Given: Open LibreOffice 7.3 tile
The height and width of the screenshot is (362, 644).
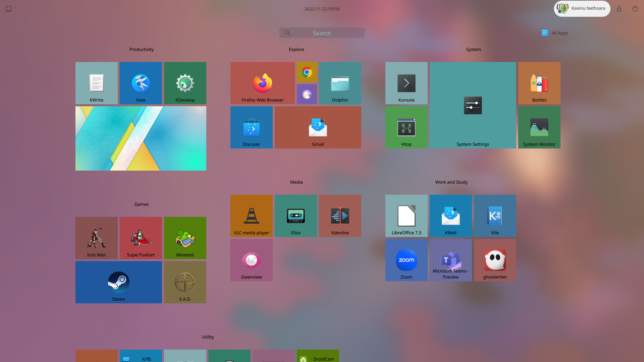Looking at the screenshot, I should click(x=407, y=216).
